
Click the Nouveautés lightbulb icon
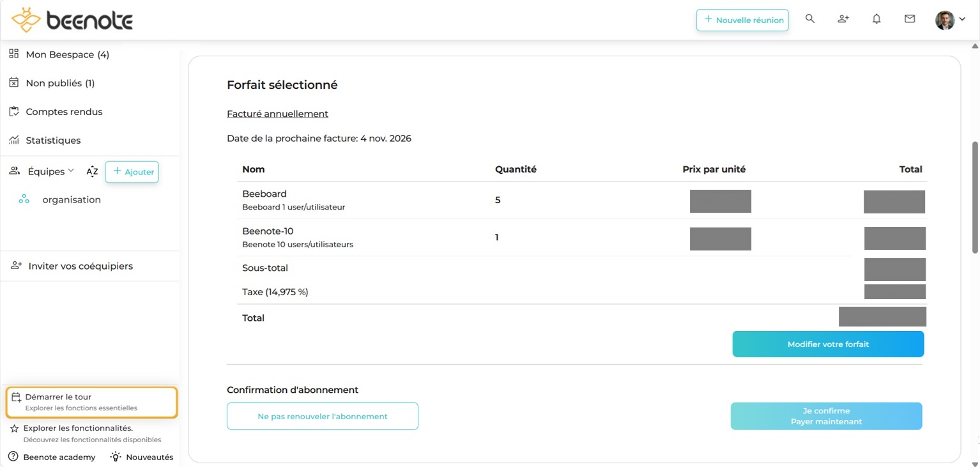tap(116, 457)
